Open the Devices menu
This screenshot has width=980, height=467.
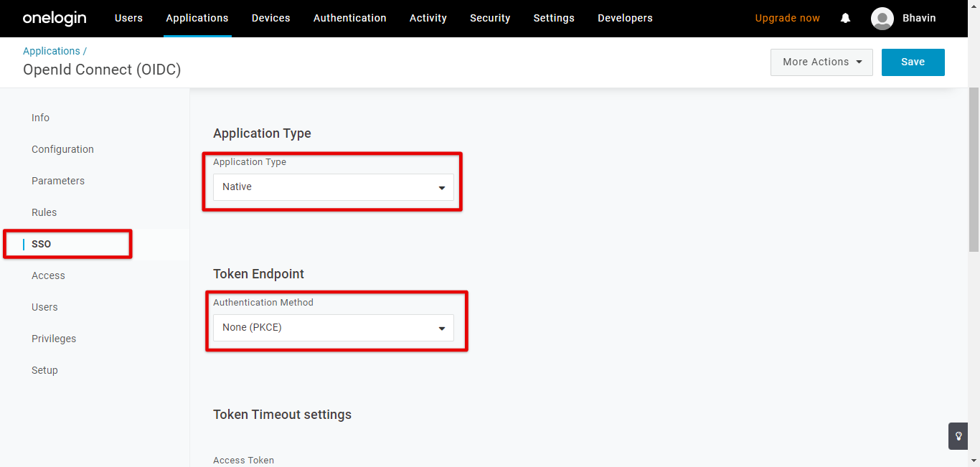click(x=271, y=18)
